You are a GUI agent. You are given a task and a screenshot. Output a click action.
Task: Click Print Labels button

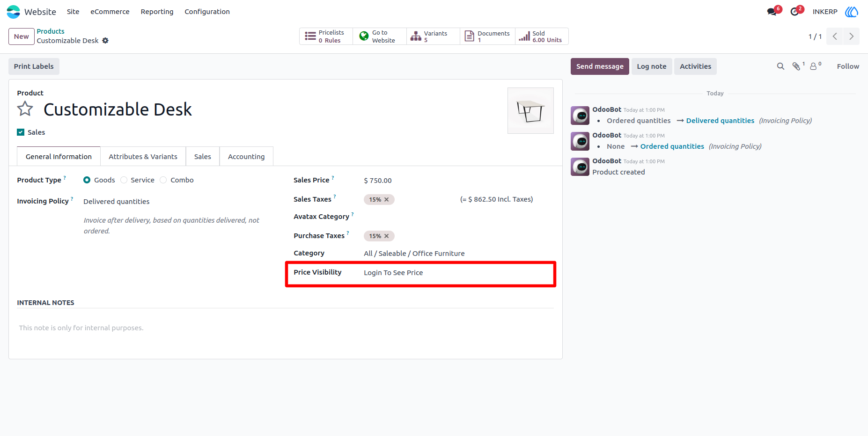point(34,66)
